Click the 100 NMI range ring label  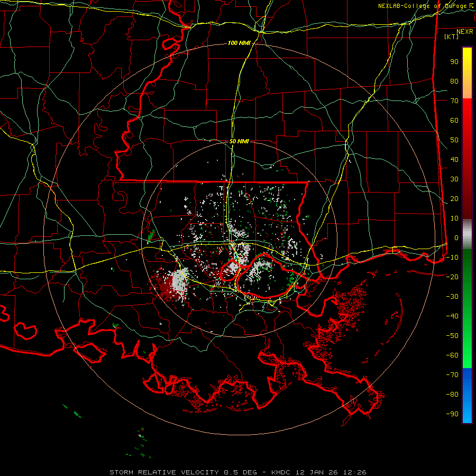pyautogui.click(x=239, y=43)
